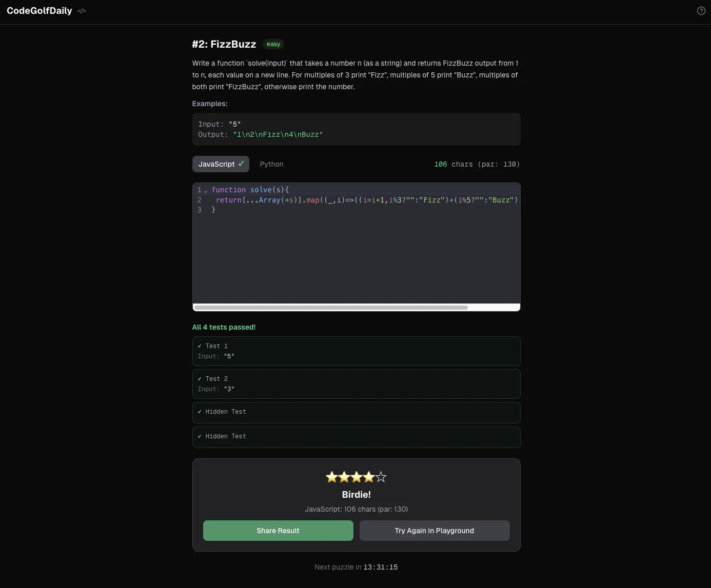Click the code editor horizontal scrollbar
Viewport: 711px width, 588px height.
[331, 308]
